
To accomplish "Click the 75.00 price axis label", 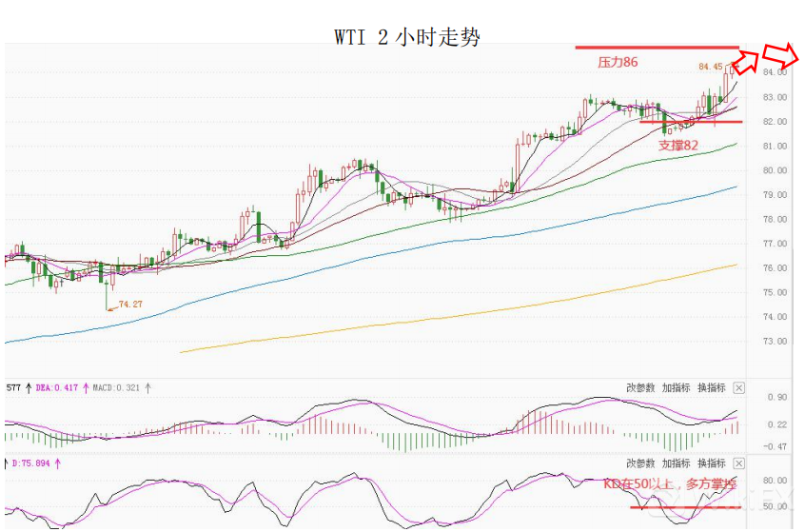I will coord(775,293).
